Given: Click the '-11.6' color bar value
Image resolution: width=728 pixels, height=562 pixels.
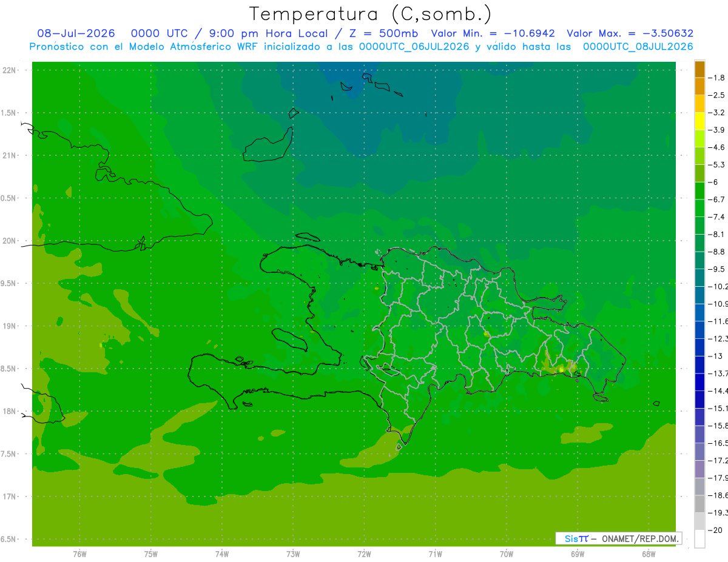Looking at the screenshot, I should click(x=718, y=321).
